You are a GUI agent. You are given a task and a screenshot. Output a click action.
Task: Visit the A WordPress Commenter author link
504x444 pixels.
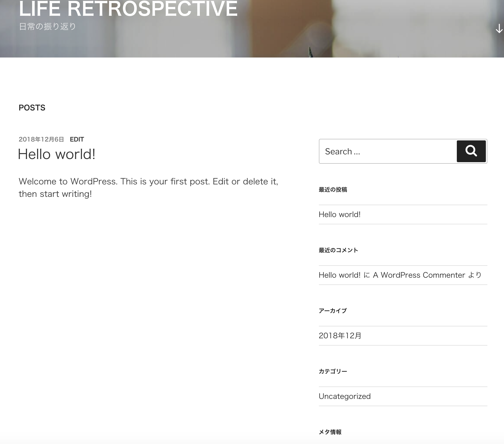click(x=419, y=275)
